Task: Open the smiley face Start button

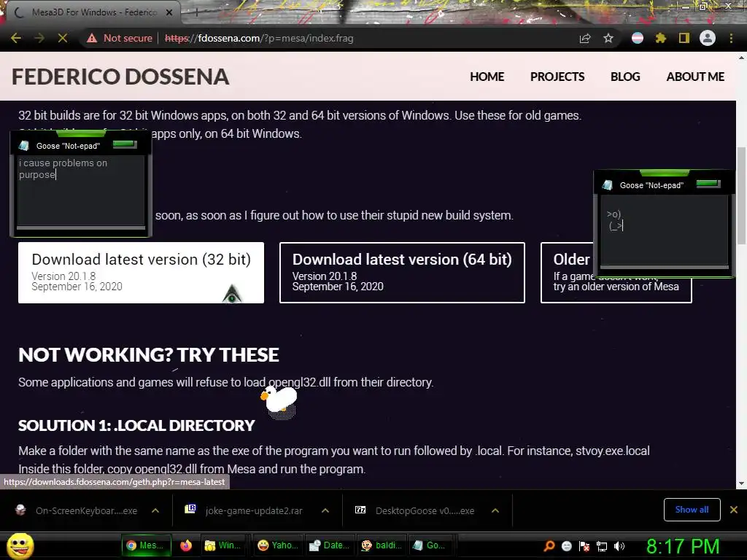Action: click(20, 545)
